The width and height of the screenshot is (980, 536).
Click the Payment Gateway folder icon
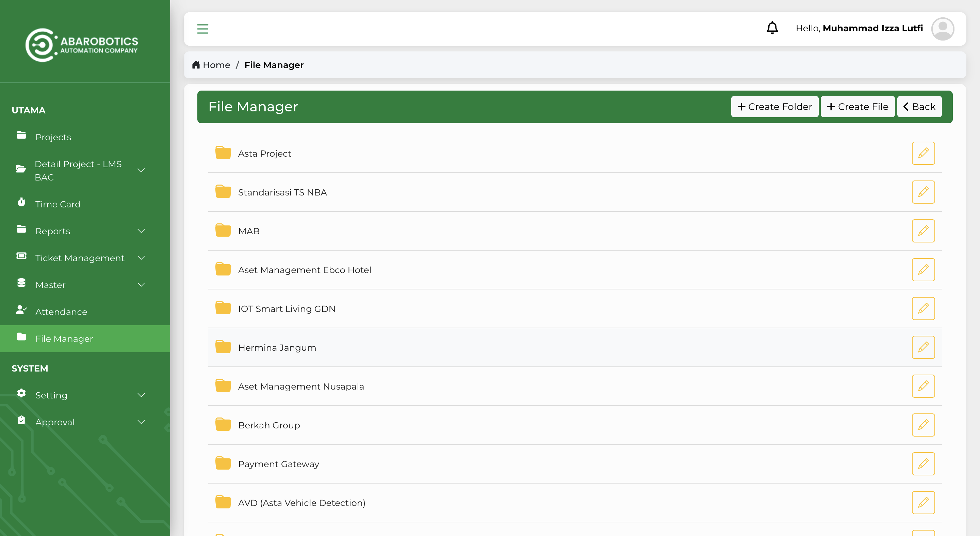tap(223, 463)
